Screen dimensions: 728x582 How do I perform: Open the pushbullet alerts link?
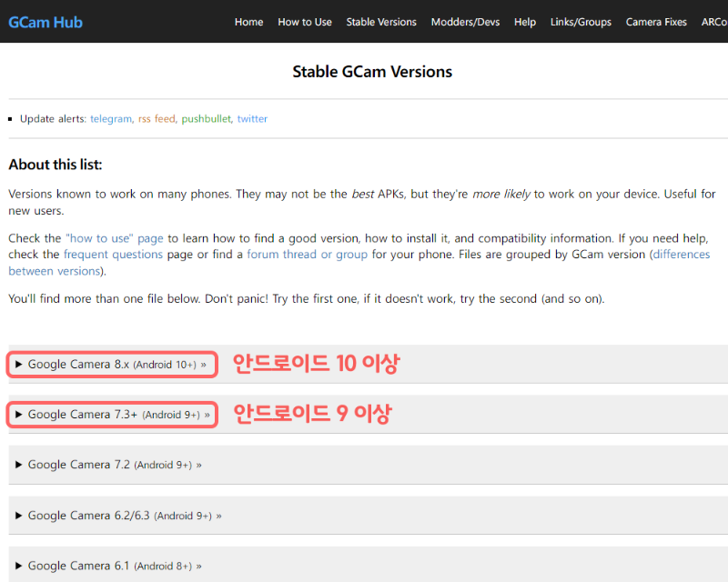[207, 119]
